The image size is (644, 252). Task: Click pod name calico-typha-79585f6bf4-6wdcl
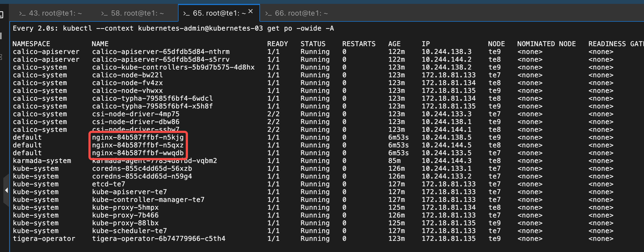point(152,98)
